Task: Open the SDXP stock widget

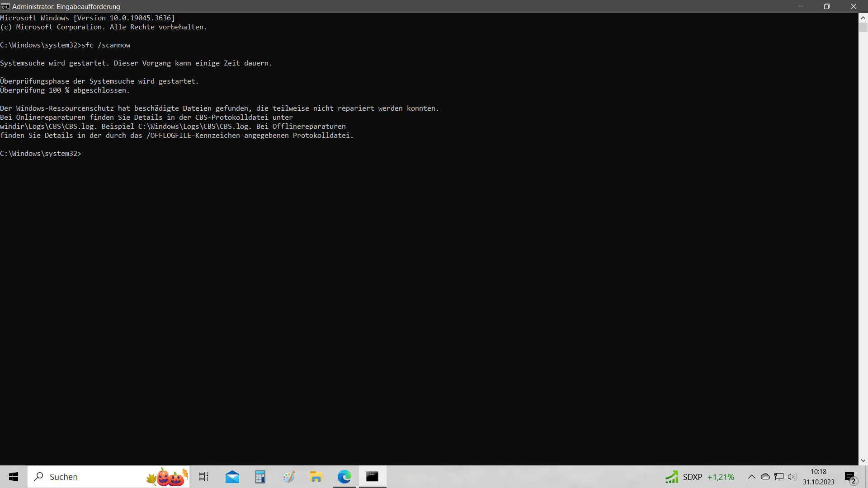Action: 699,477
